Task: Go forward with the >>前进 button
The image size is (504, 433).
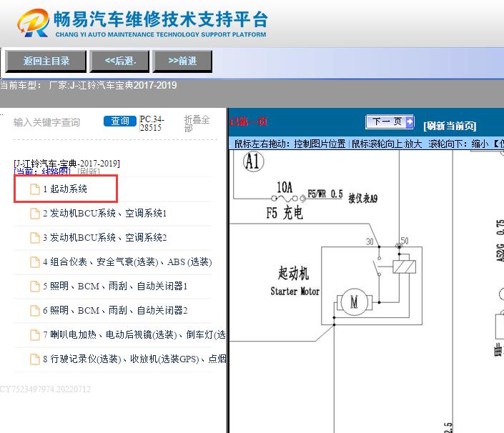Action: pos(182,61)
